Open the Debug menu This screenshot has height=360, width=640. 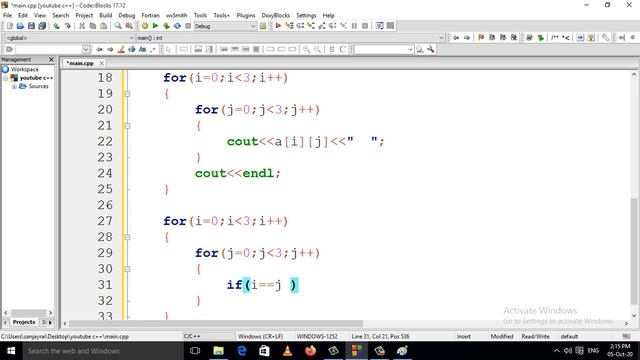point(127,15)
